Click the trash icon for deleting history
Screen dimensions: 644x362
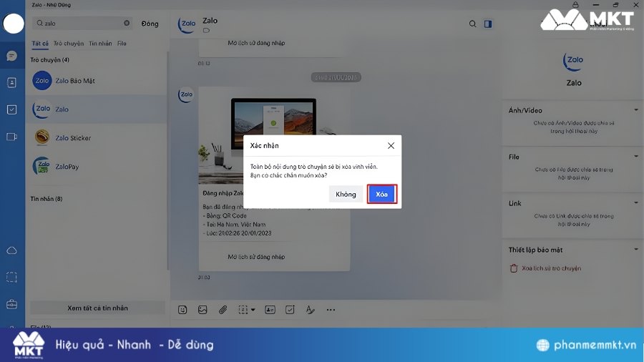click(513, 268)
